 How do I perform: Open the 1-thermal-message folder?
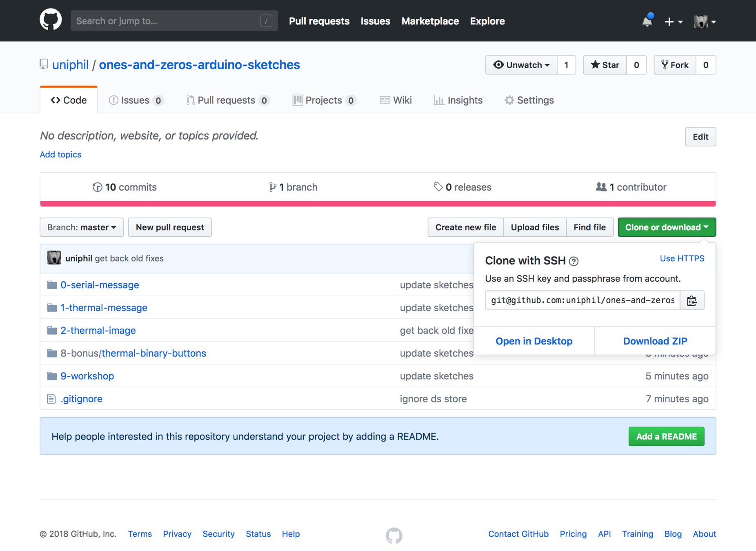click(x=104, y=308)
